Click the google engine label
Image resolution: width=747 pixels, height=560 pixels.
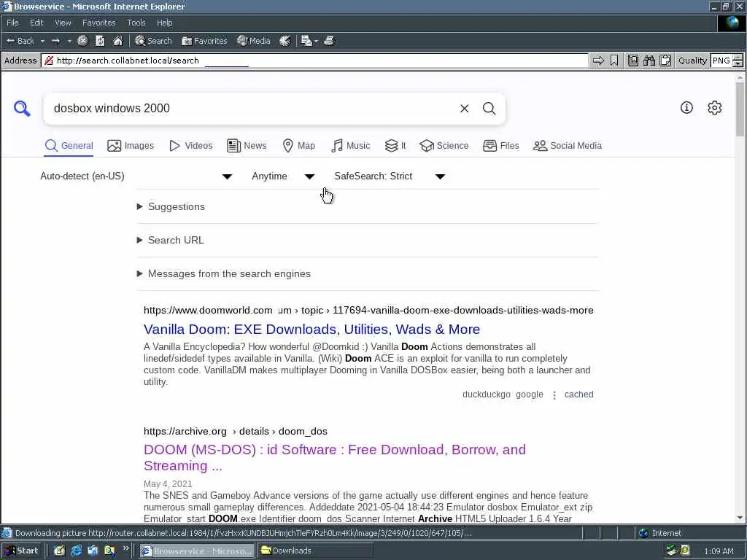(530, 394)
